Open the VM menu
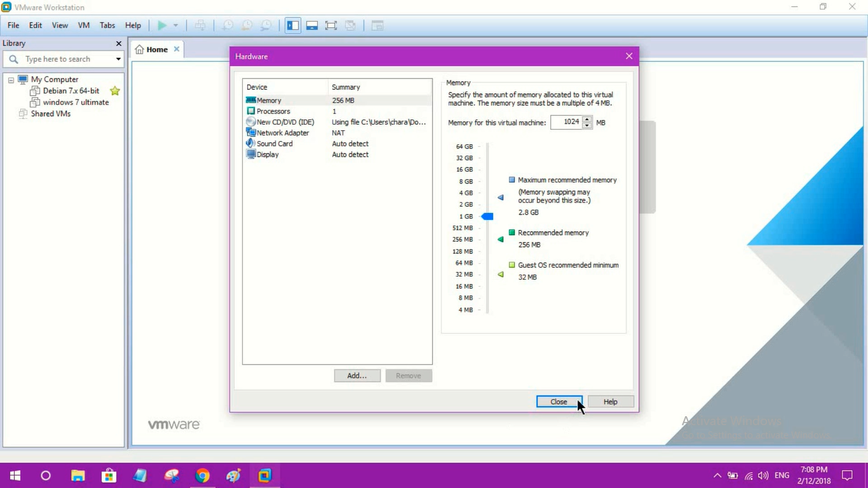 point(83,25)
